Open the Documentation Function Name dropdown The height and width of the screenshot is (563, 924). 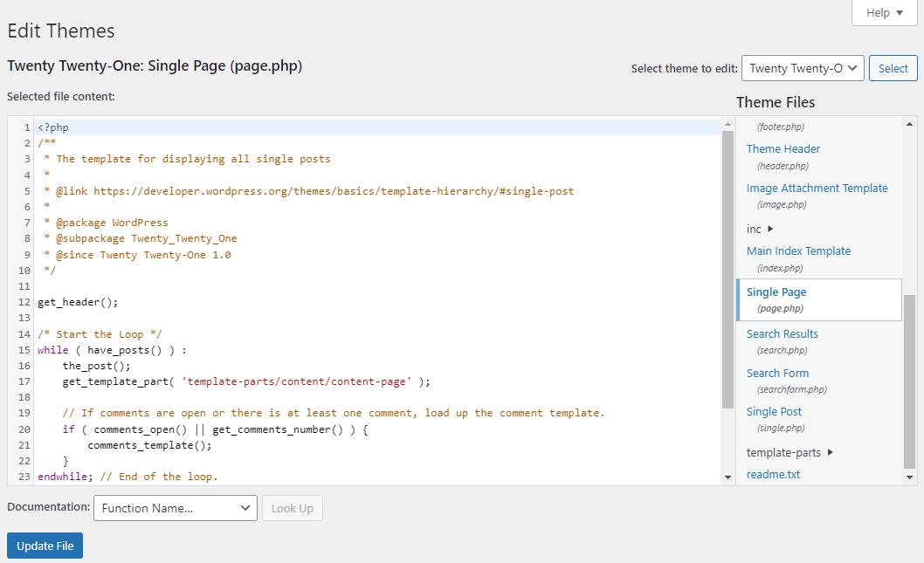click(175, 508)
